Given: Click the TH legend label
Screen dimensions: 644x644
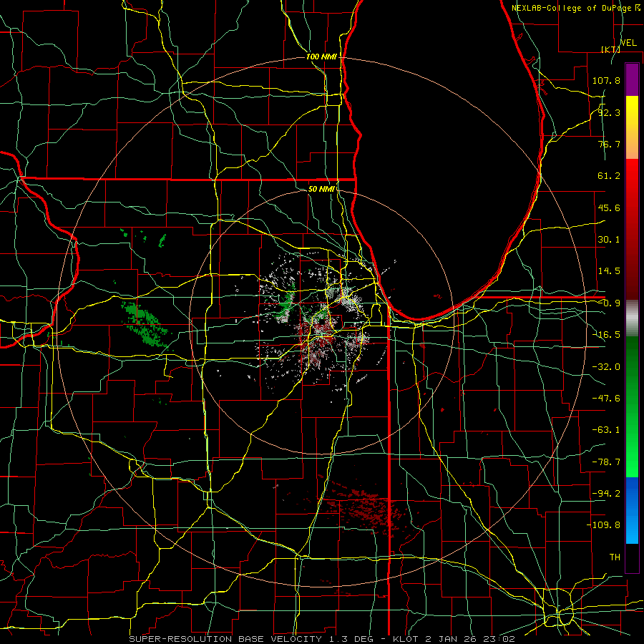Looking at the screenshot, I should click(x=615, y=557).
